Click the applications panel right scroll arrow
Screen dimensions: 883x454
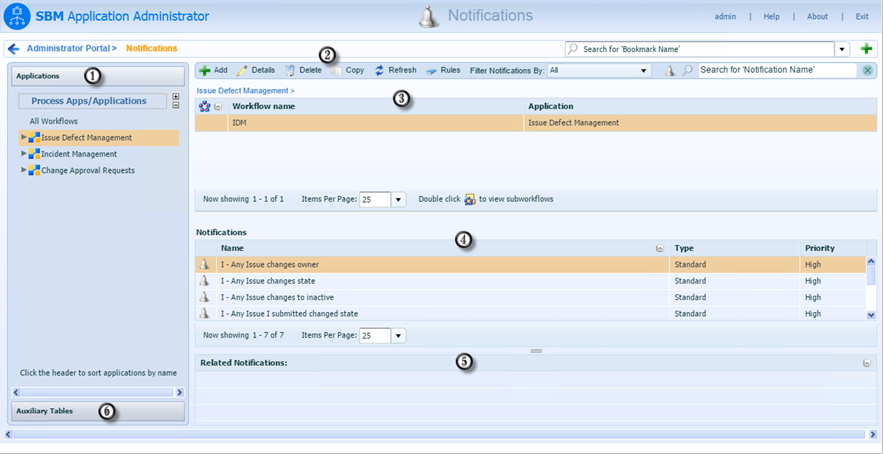[180, 393]
